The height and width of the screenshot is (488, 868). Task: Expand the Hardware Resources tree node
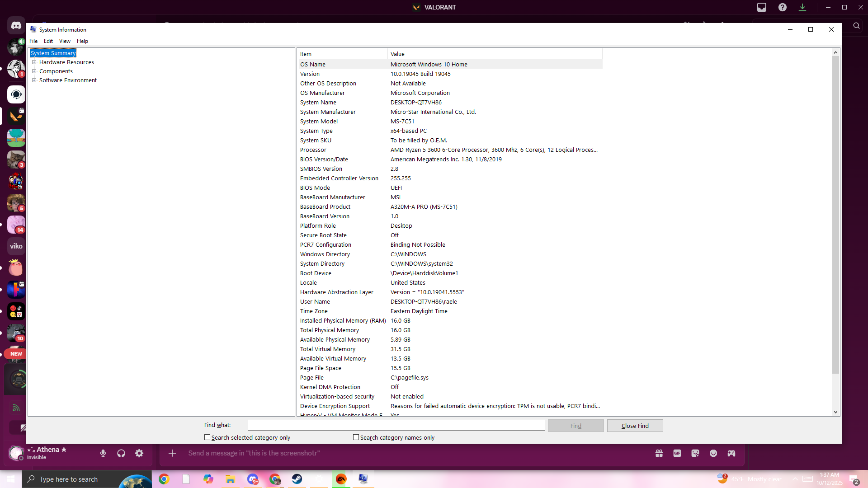pyautogui.click(x=34, y=62)
